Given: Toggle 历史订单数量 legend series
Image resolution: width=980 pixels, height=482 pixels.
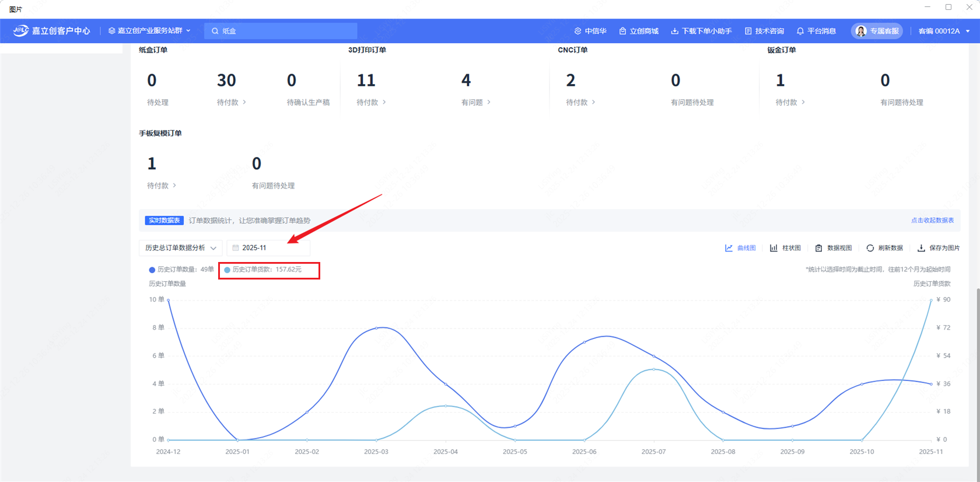Looking at the screenshot, I should point(181,270).
